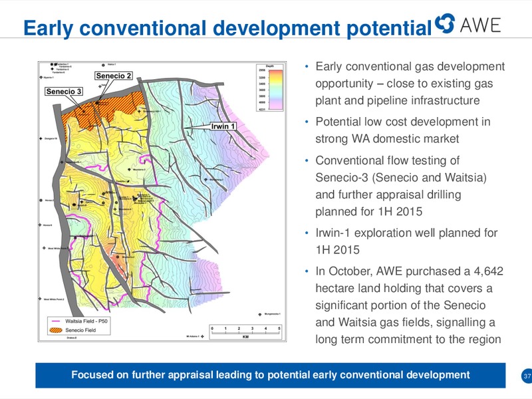Click the slide number 37 badge
The image size is (532, 399).
(527, 376)
